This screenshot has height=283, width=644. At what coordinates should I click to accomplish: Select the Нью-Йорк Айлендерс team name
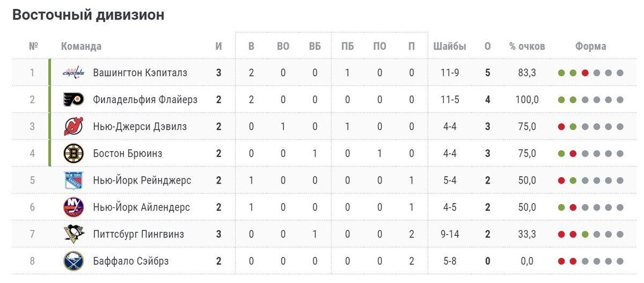coord(142,207)
